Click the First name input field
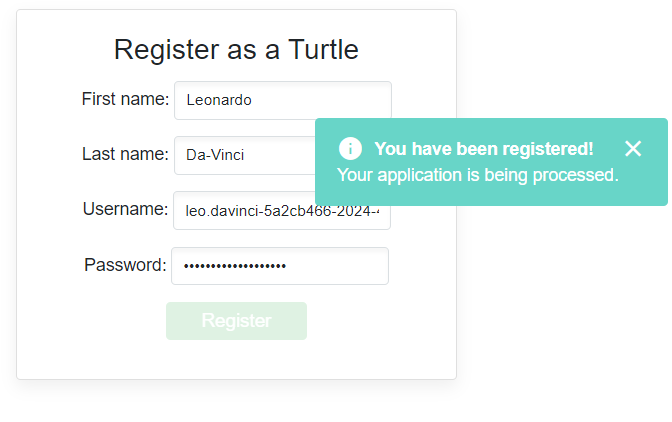The width and height of the screenshot is (672, 422). [x=283, y=100]
